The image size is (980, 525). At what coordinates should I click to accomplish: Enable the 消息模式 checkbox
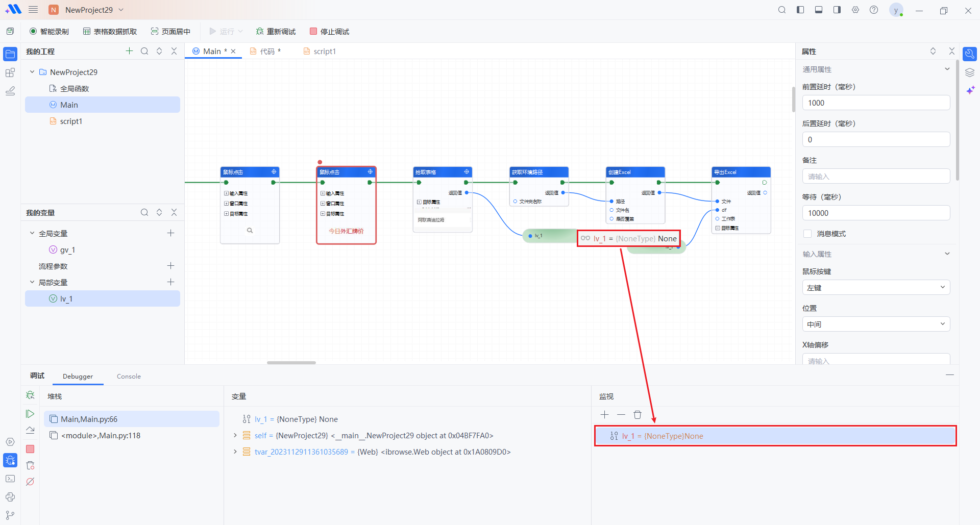coord(807,234)
